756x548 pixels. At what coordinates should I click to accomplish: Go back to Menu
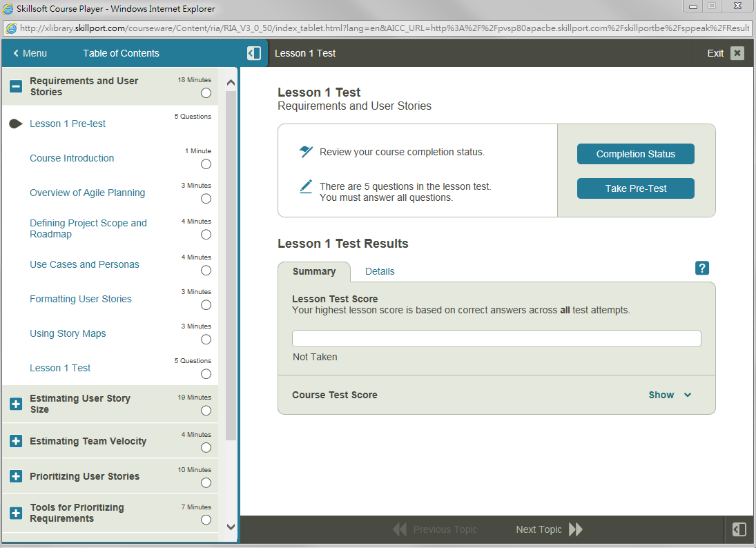tap(30, 53)
